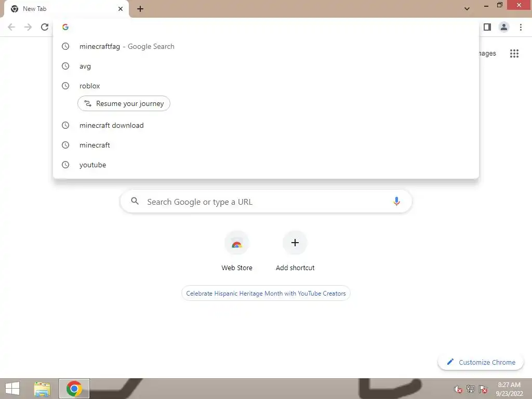
Task: Choose the youtube suggestion
Action: tap(266, 165)
